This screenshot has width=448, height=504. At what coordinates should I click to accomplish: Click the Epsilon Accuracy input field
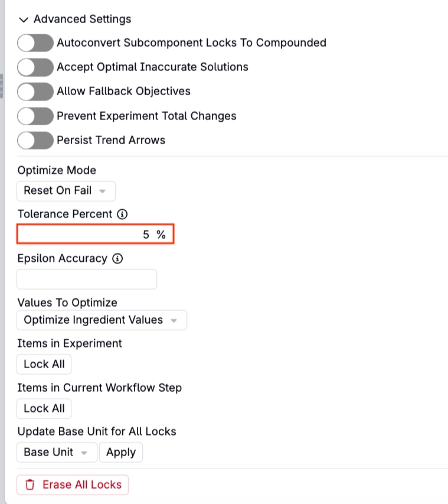[x=87, y=279]
